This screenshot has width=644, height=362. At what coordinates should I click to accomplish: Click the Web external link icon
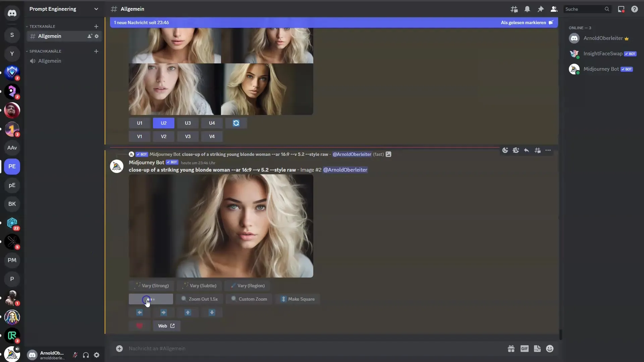tap(172, 326)
